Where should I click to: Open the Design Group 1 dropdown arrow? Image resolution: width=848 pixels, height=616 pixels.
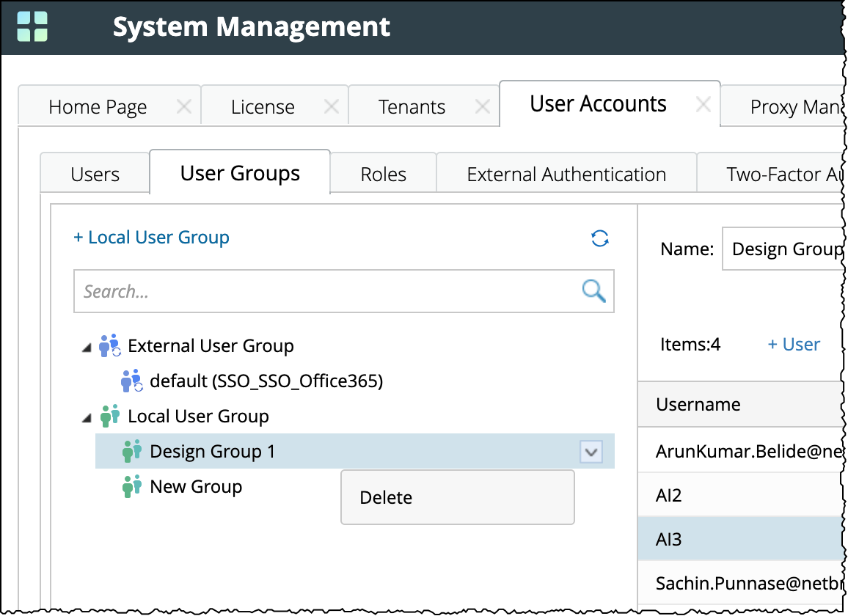(591, 452)
